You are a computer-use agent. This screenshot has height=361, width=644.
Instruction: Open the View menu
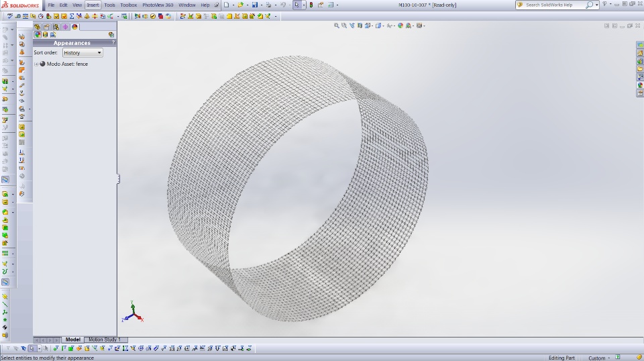click(76, 5)
